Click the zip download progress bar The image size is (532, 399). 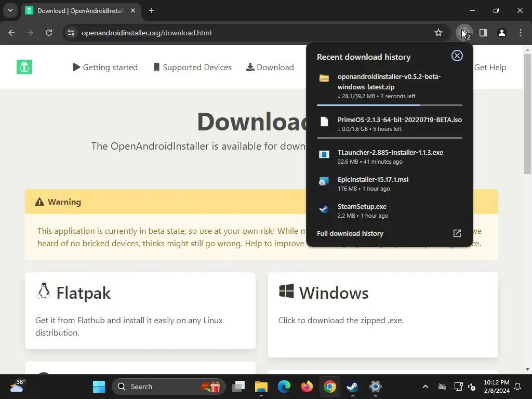pyautogui.click(x=390, y=105)
